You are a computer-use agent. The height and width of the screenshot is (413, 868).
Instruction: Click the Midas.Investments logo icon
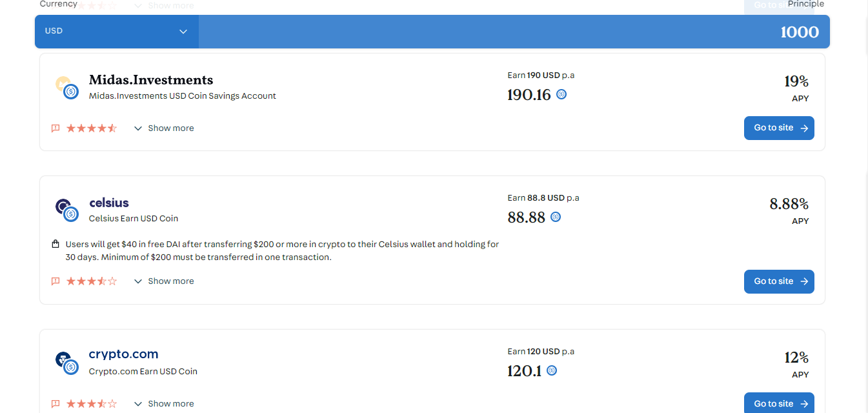tap(66, 87)
